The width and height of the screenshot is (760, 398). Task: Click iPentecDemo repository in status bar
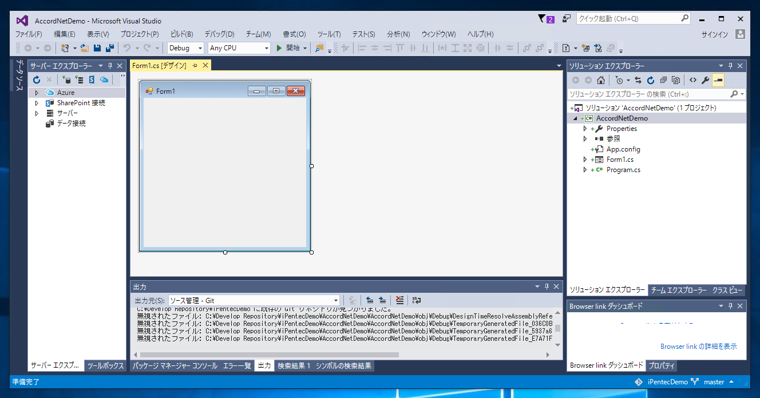662,382
